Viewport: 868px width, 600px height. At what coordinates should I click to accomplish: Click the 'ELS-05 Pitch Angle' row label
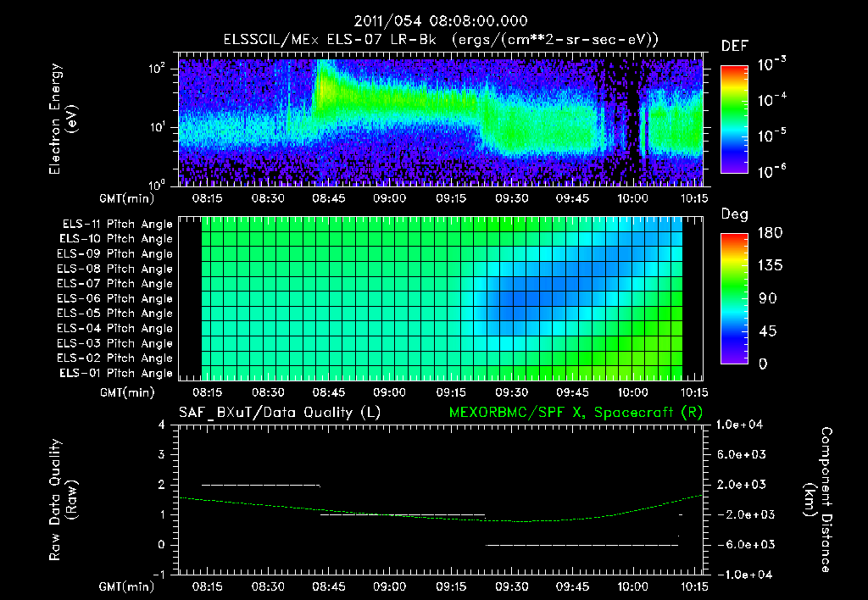pyautogui.click(x=114, y=314)
